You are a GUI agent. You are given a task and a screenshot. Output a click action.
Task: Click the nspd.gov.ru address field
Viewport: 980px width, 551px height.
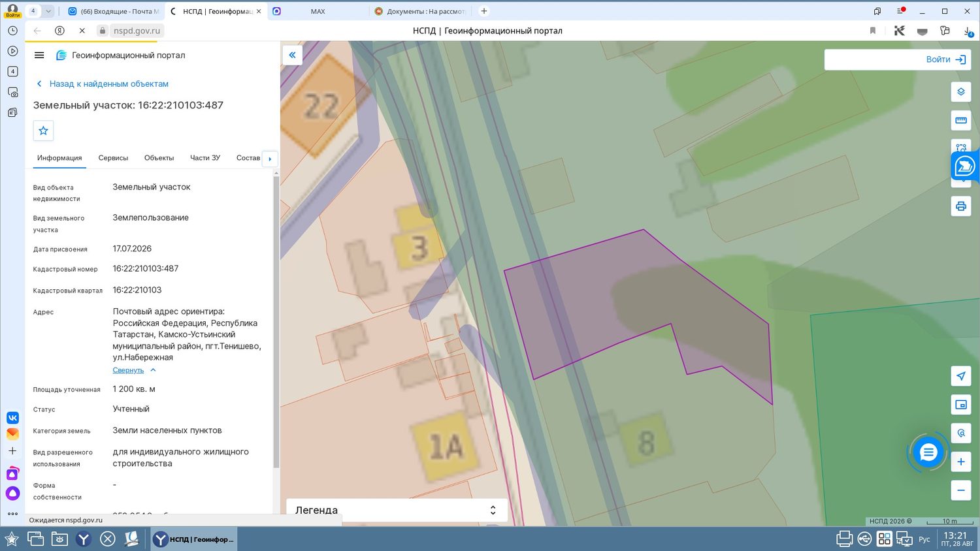point(137,31)
